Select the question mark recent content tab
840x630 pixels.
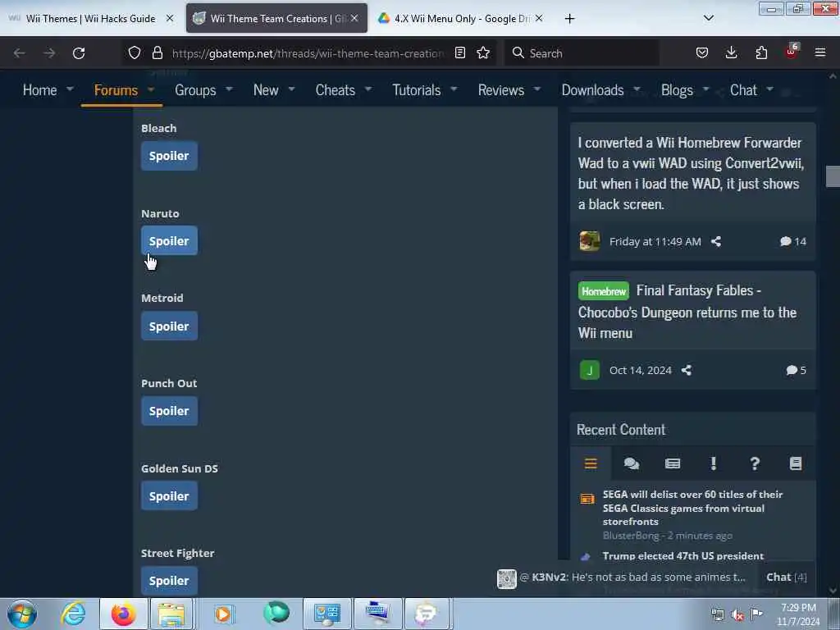755,463
